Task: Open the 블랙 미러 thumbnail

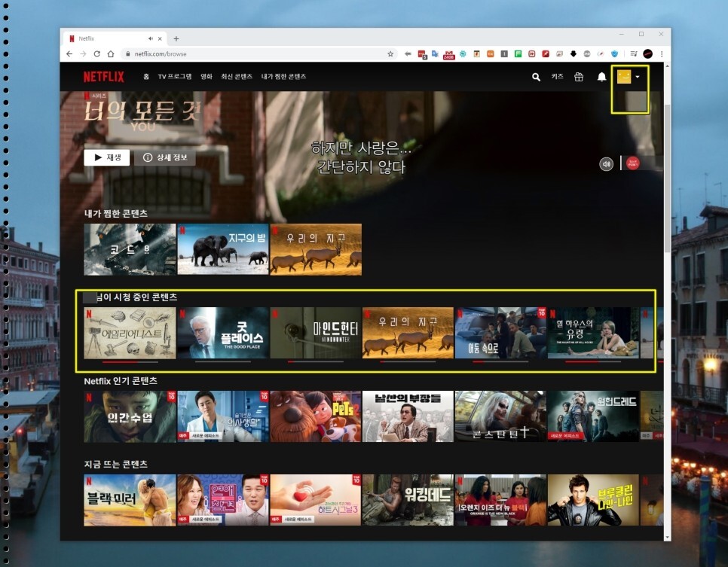Action: (130, 500)
